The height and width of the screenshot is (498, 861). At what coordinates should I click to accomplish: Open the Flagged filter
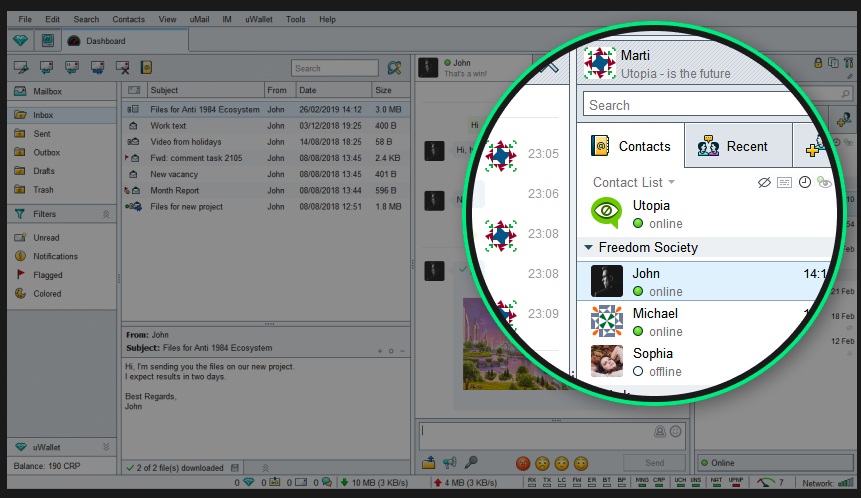[48, 275]
